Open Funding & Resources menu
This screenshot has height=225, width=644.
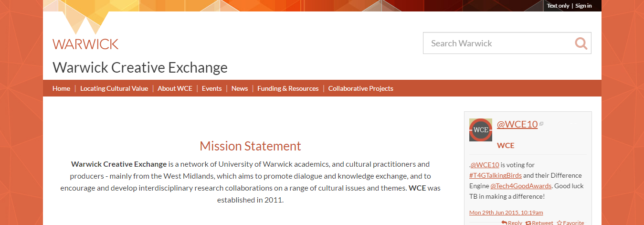[x=288, y=88]
